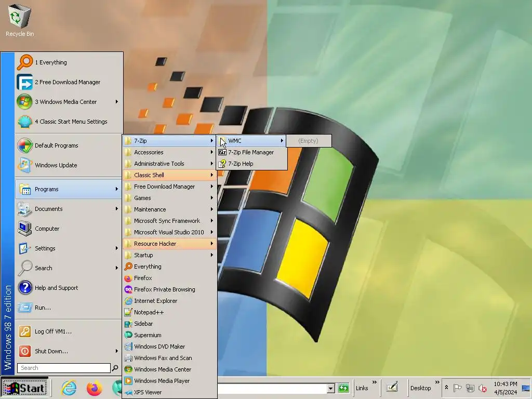Expand the Links toolbar chevron
Screen dimensions: 532x399
click(x=374, y=382)
